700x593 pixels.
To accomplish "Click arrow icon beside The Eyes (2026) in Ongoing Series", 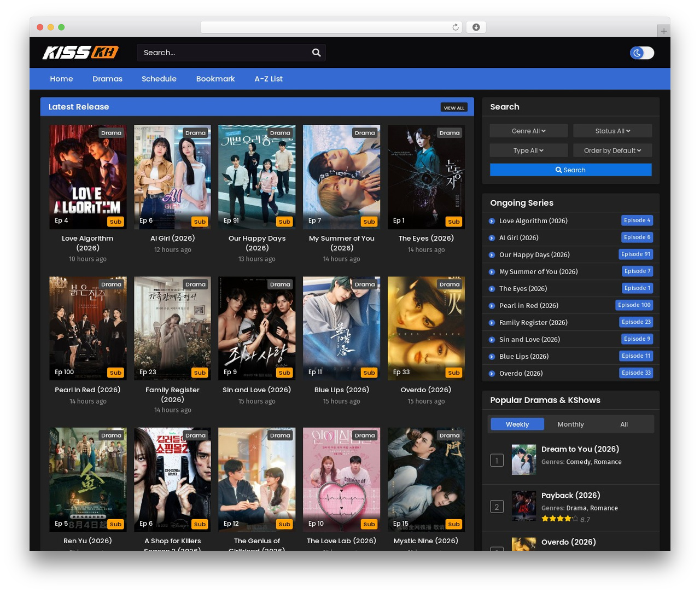I will pos(492,289).
